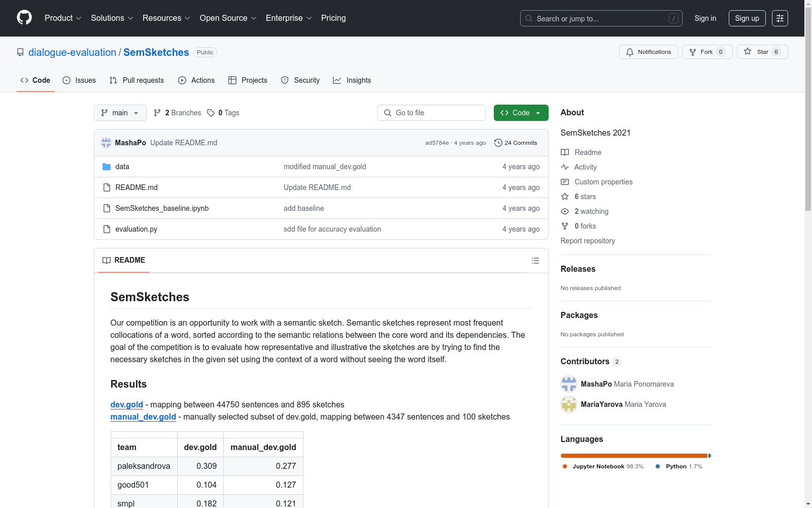
Task: Expand the Enterprise menu
Action: [x=289, y=18]
